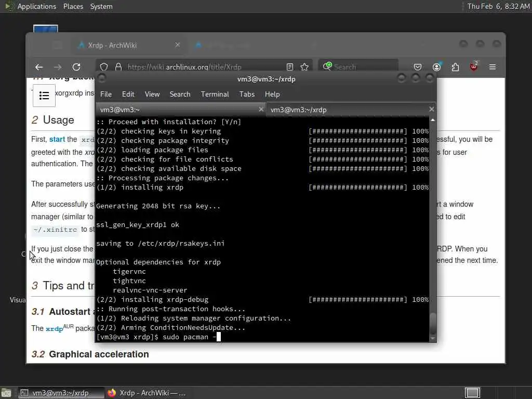Open terminal Edit menu
532x399 pixels.
click(x=128, y=95)
